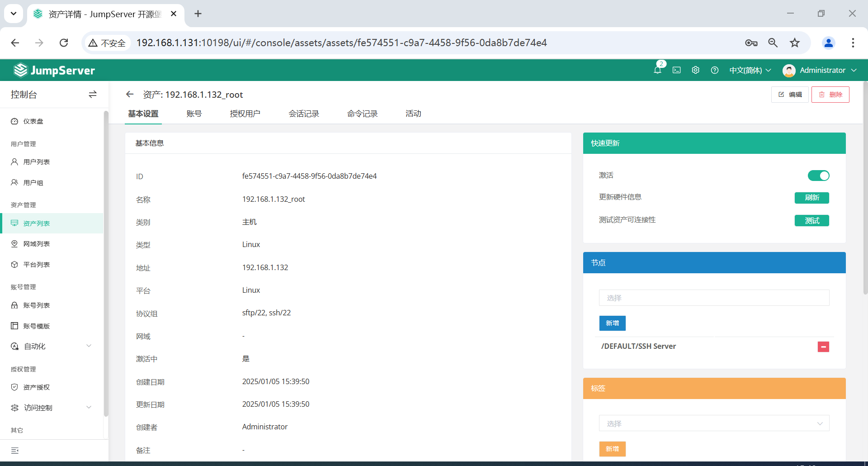Remove the /DEFAULT/SSH Server node
This screenshot has height=466, width=868.
823,347
